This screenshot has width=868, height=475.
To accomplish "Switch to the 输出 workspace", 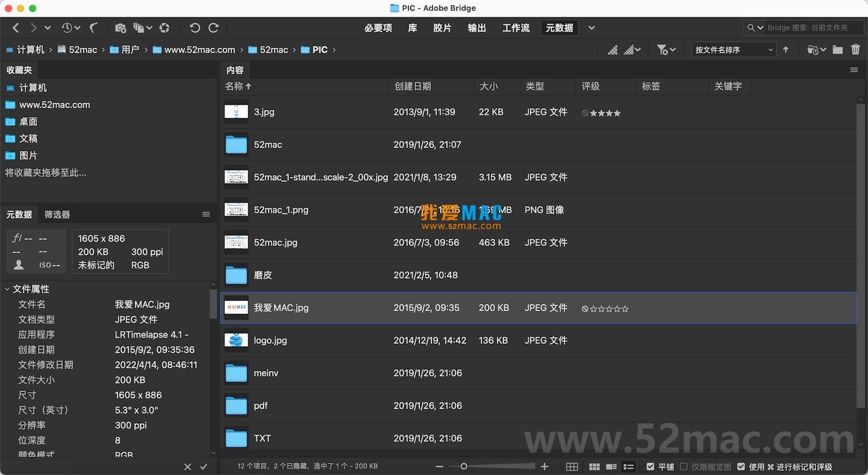I will click(x=477, y=28).
